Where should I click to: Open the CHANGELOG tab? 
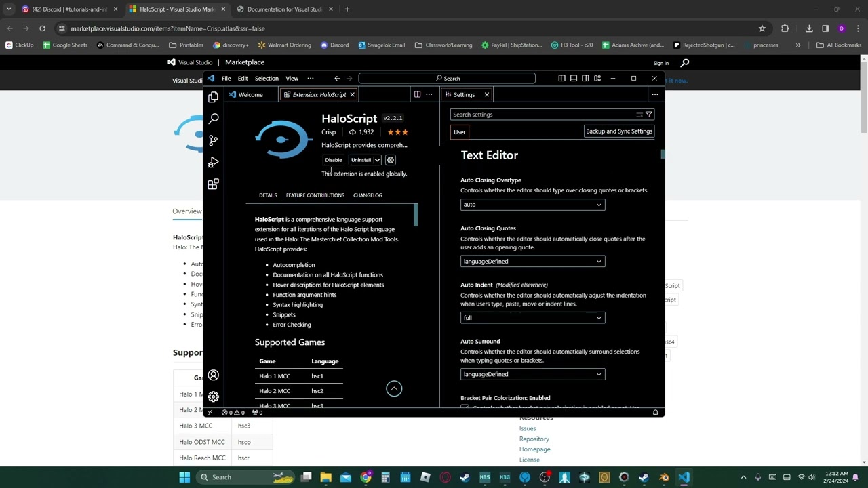[368, 195]
